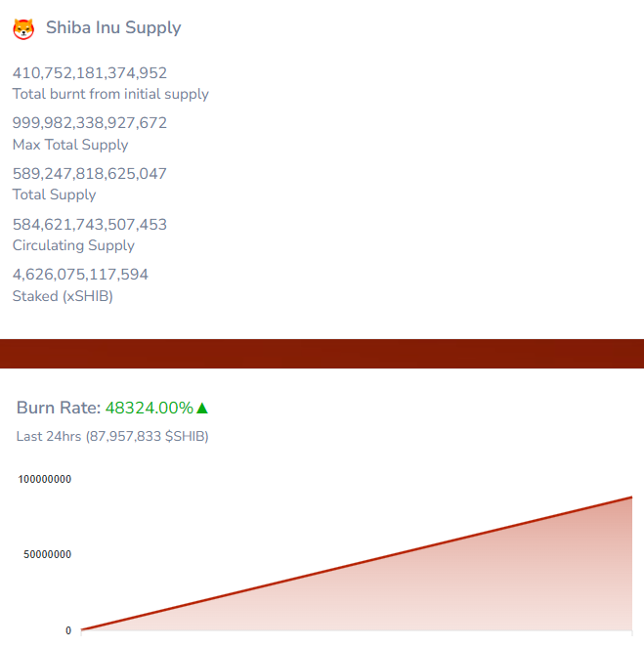Click the 0 y-axis label
The width and height of the screenshot is (644, 648).
(x=68, y=630)
